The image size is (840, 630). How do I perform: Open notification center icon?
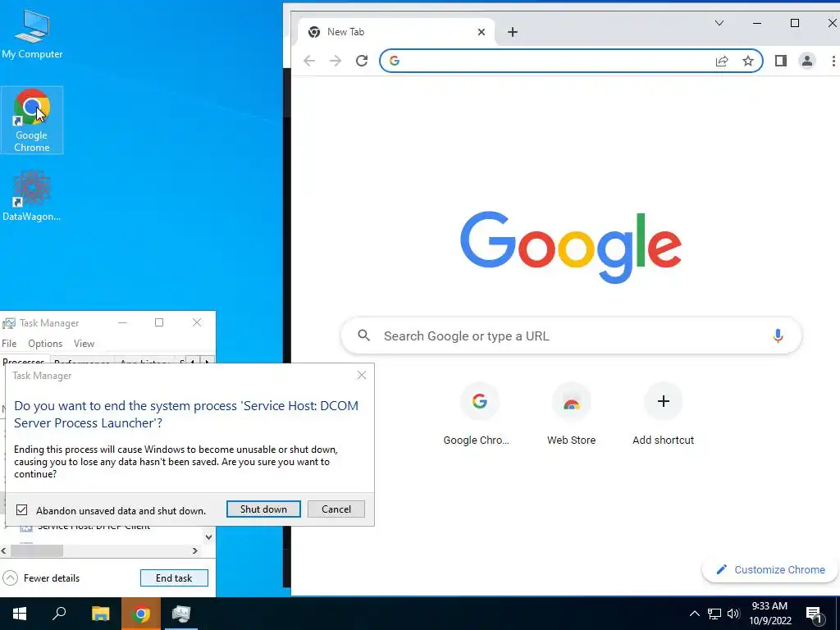click(x=814, y=614)
